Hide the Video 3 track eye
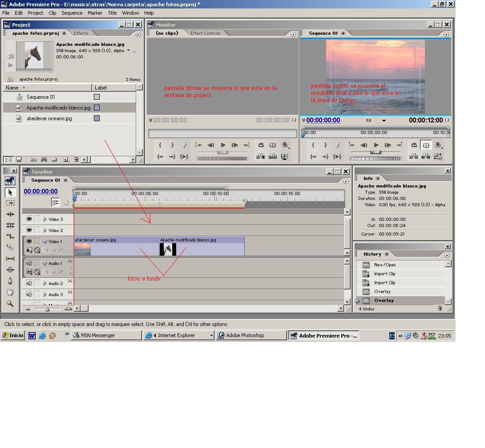The width and height of the screenshot is (485, 448). (29, 219)
